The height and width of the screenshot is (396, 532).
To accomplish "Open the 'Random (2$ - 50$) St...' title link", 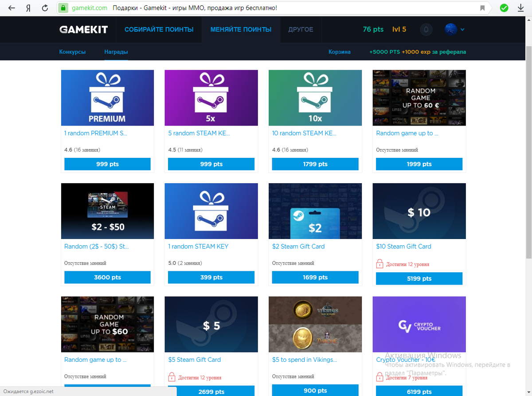I will [x=97, y=247].
